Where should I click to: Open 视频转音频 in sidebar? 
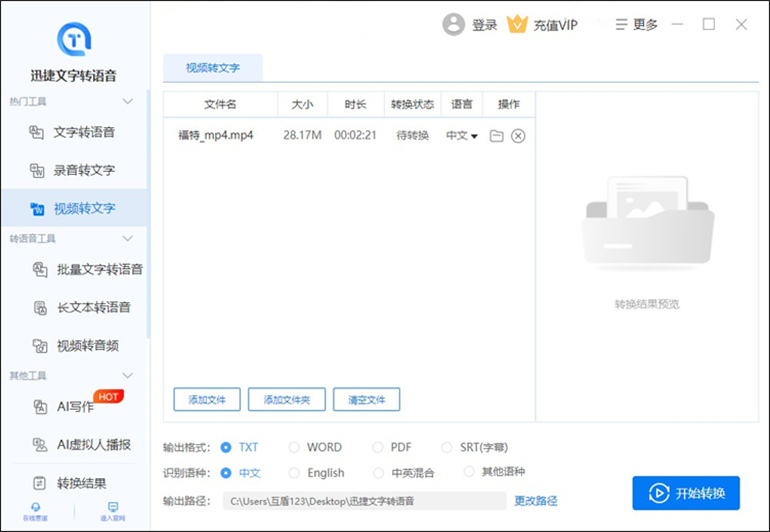coord(88,346)
